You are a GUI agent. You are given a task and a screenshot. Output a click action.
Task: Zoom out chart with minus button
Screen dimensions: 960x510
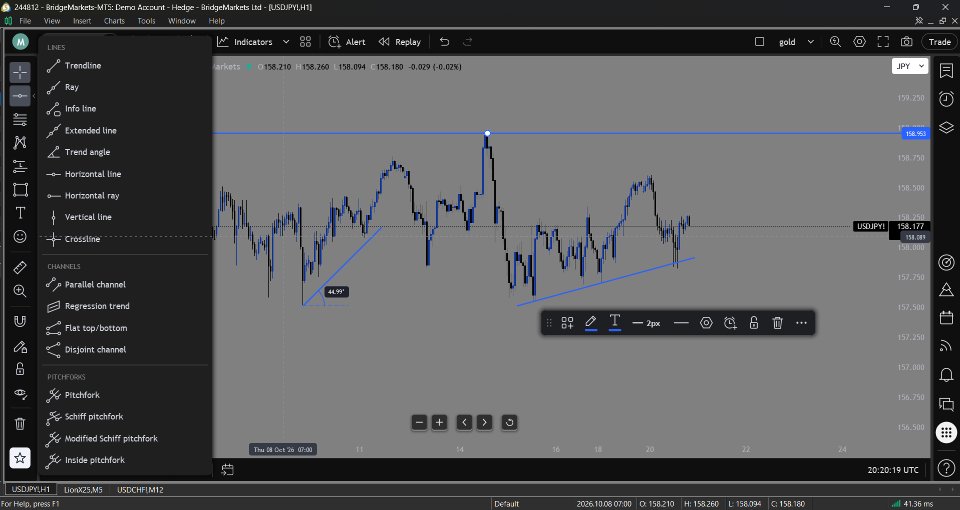pyautogui.click(x=419, y=422)
